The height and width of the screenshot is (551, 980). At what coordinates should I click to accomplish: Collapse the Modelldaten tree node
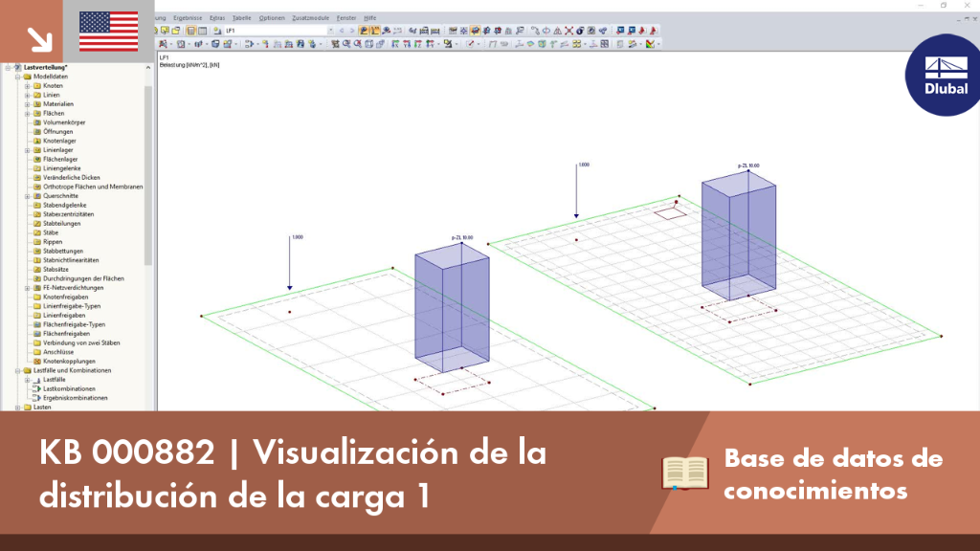tap(18, 77)
